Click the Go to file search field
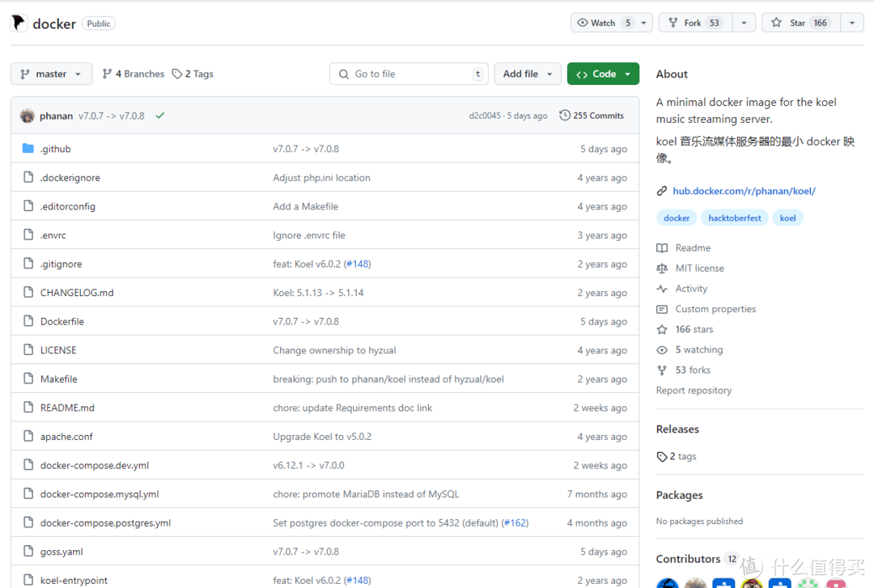The image size is (874, 588). (409, 74)
